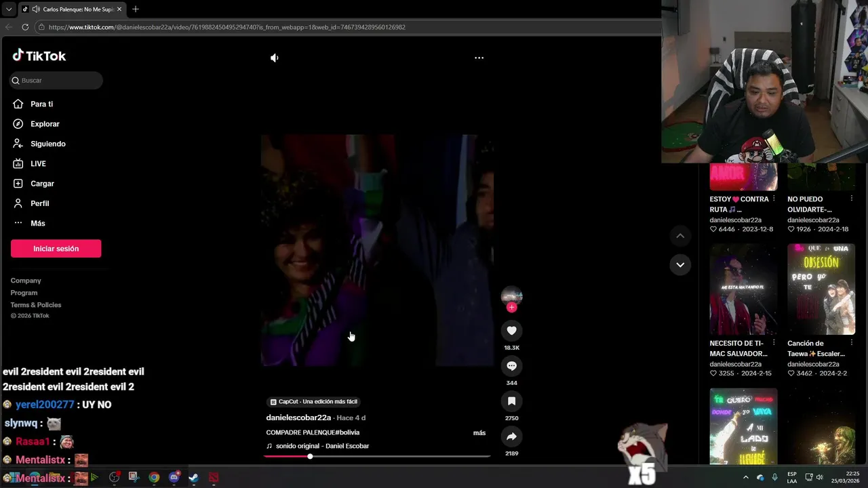Go to previous video with up chevron
This screenshot has height=488, width=868.
coord(680,236)
